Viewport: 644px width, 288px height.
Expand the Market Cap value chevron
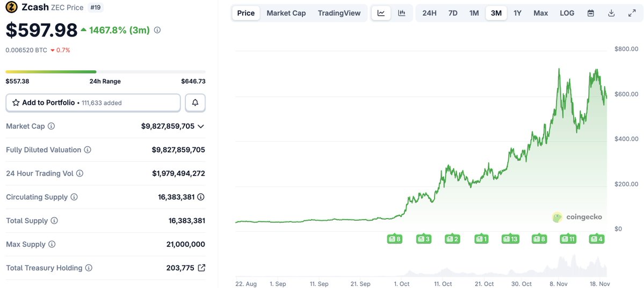point(201,126)
